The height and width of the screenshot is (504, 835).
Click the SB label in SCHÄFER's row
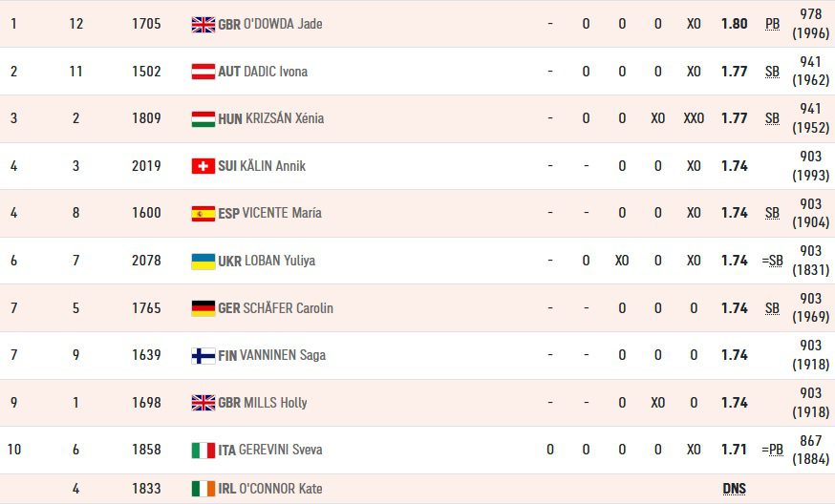tap(773, 308)
